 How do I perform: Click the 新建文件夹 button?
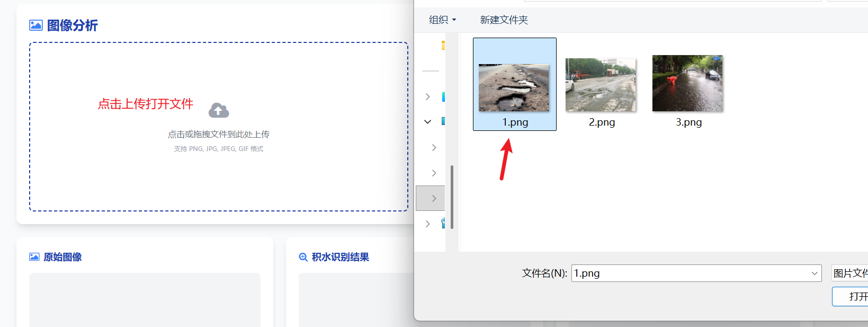pos(504,20)
